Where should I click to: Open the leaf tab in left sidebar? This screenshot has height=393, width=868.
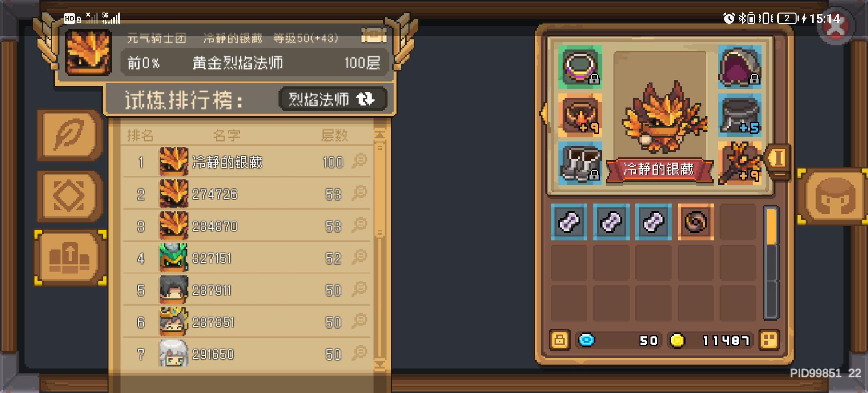coord(69,135)
